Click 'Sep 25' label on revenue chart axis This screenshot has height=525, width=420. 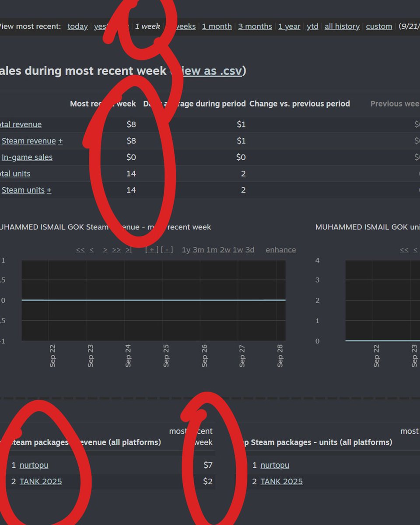coord(166,356)
